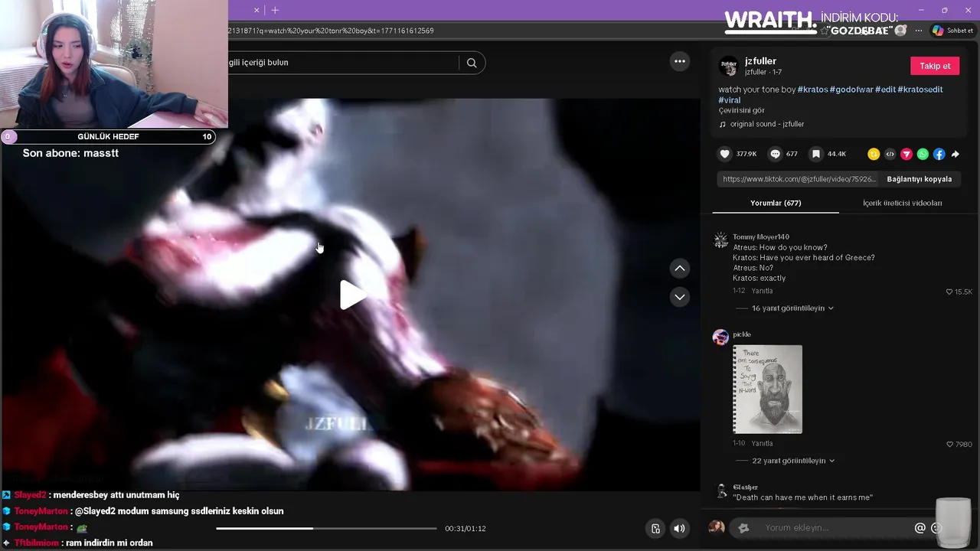This screenshot has width=980, height=551.
Task: Share to Facebook
Action: click(939, 154)
